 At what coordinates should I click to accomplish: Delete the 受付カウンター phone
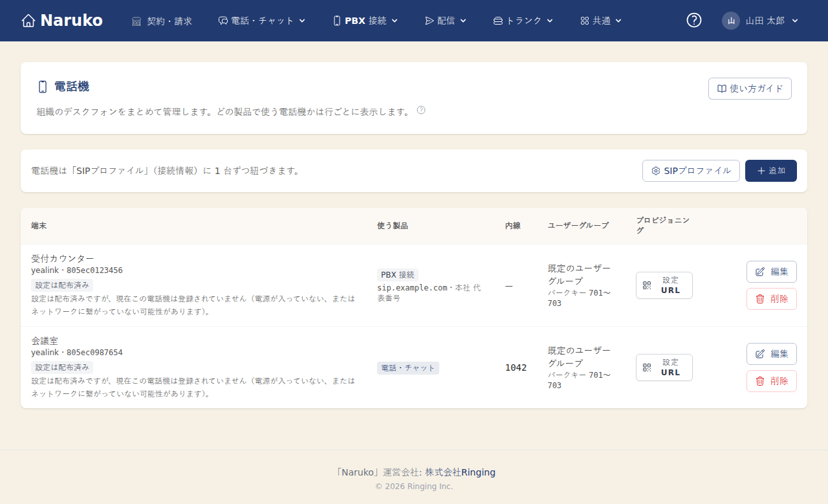point(772,299)
